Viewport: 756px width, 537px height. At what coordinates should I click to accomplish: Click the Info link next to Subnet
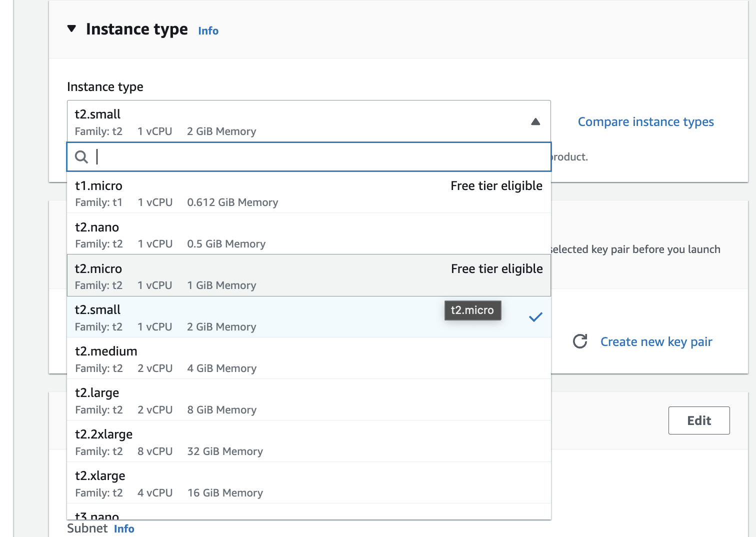coord(124,529)
